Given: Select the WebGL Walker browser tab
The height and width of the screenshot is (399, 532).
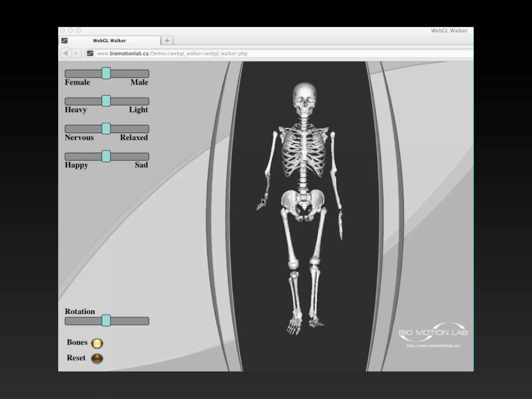Looking at the screenshot, I should 109,41.
